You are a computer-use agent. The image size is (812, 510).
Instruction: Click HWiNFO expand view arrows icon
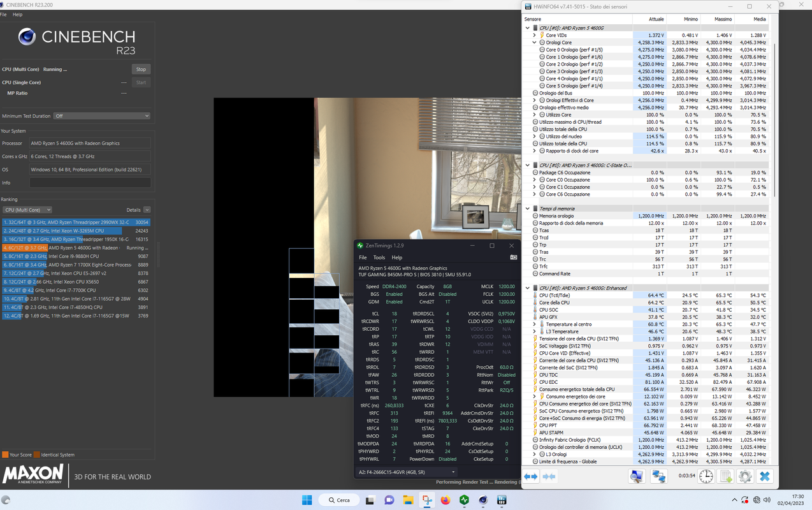[x=531, y=476]
